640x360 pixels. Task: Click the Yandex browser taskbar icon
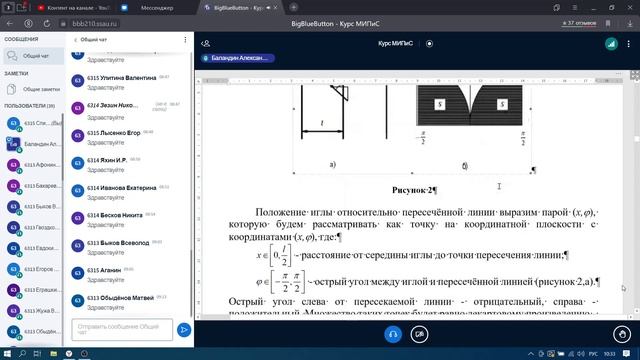point(69,353)
